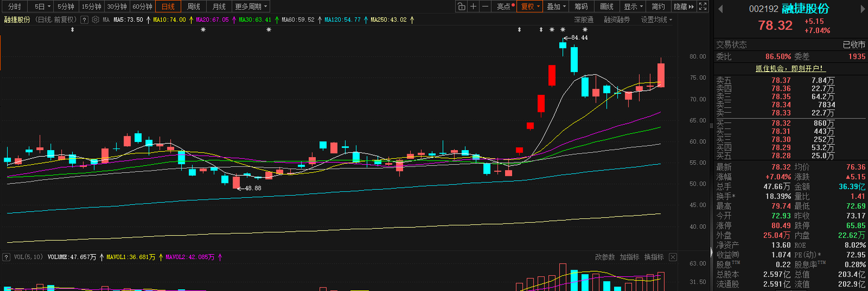868x291 pixels.
Task: Click 隐藏 to hide the side panel
Action: (683, 7)
